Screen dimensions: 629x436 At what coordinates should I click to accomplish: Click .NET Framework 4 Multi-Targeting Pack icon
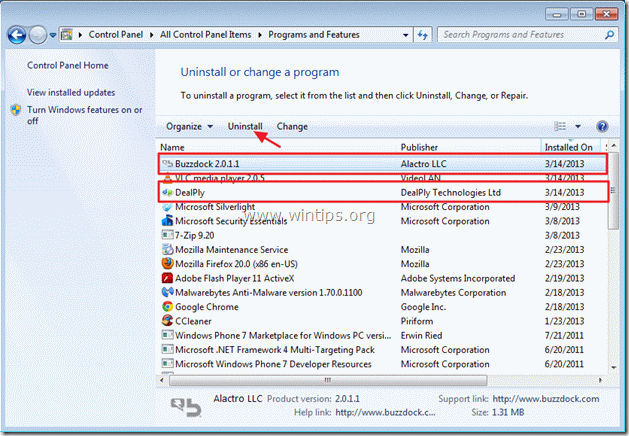tap(167, 349)
